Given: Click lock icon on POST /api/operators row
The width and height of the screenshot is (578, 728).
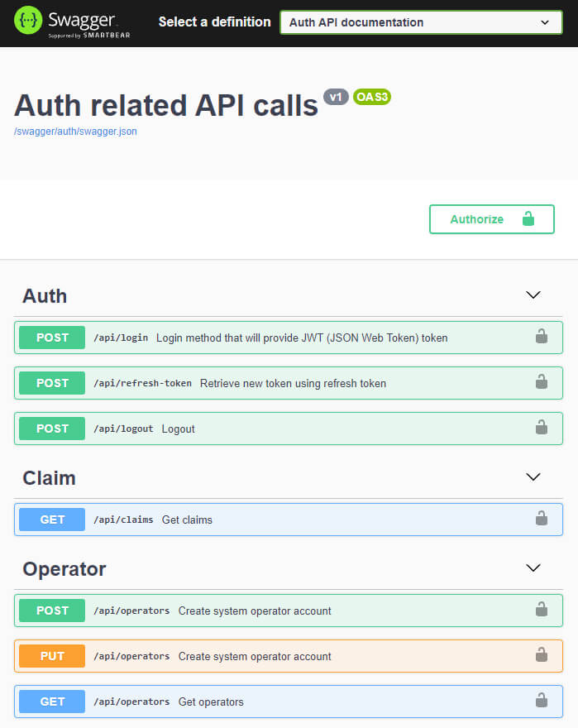Looking at the screenshot, I should pyautogui.click(x=542, y=609).
